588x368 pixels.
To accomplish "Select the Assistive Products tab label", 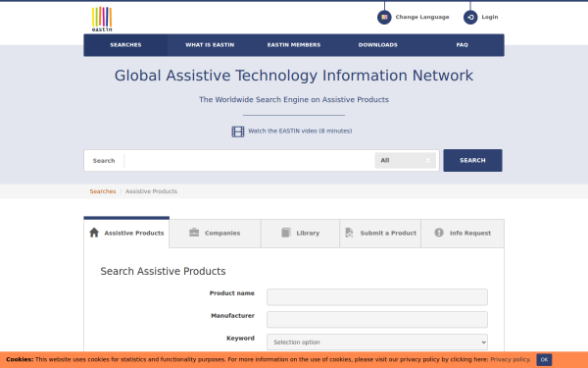I will [x=134, y=234].
